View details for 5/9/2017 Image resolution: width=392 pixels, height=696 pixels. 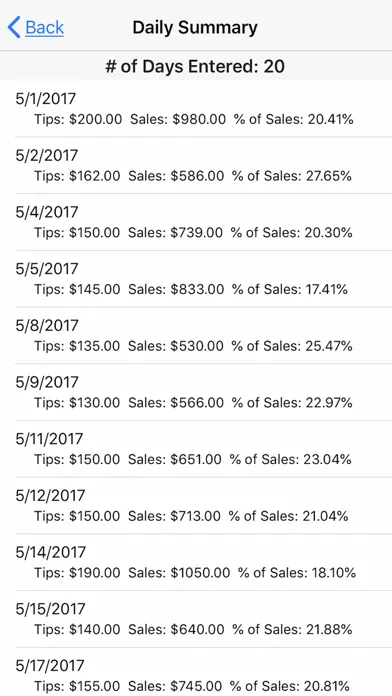tap(196, 392)
